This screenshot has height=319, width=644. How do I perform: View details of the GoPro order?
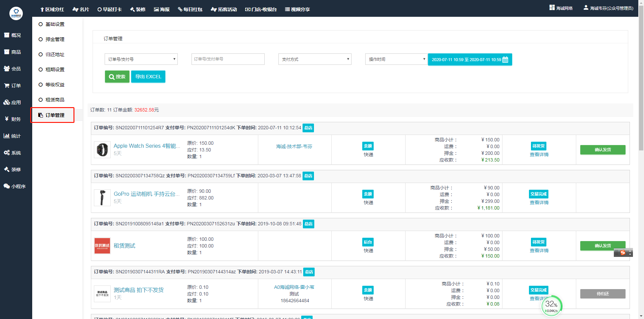click(x=539, y=202)
